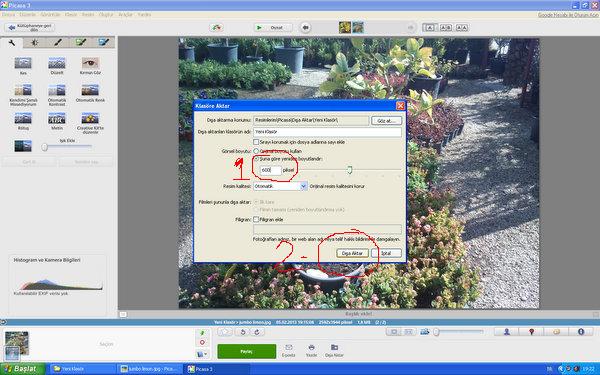Screen dimensions: 600x375
Task: Click the Yazdır print icon
Action: 311,351
